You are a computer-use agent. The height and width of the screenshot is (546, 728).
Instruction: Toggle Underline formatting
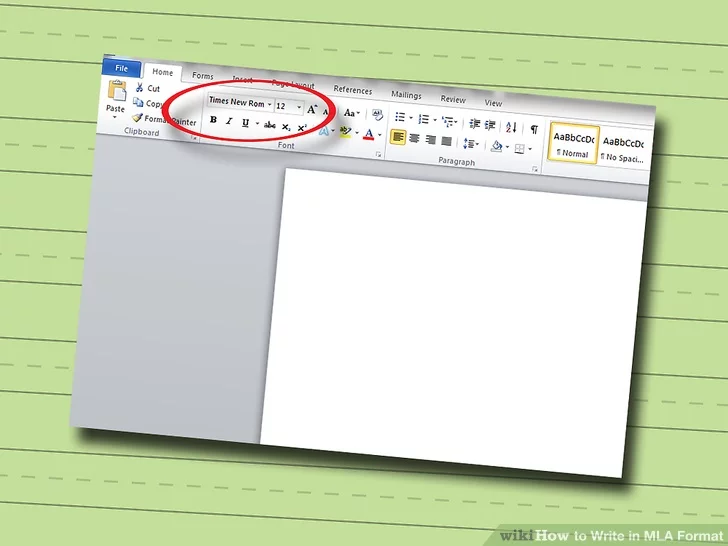[x=245, y=123]
